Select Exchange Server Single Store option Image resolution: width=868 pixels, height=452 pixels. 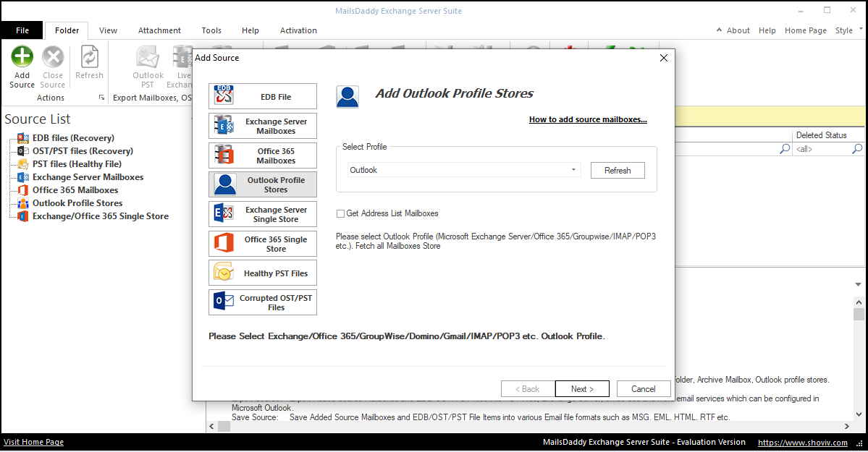262,214
